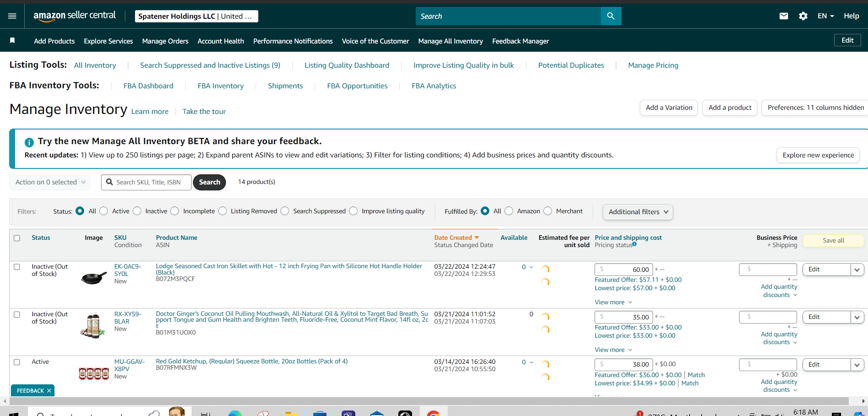Open Add Products in the navigation bar
Screen dimensions: 868x416
point(54,41)
